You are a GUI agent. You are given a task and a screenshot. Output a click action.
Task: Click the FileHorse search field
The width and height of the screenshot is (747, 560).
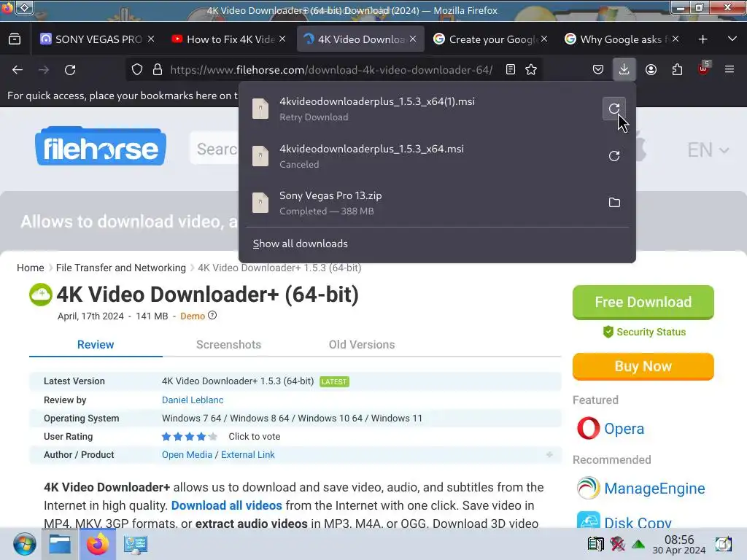(x=214, y=149)
